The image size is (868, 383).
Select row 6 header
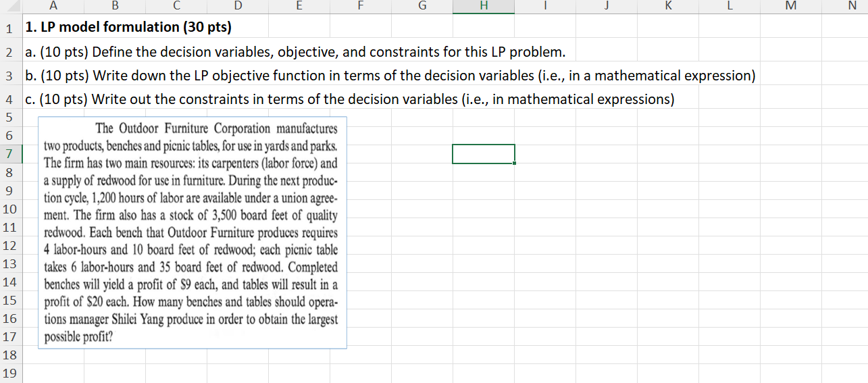11,136
